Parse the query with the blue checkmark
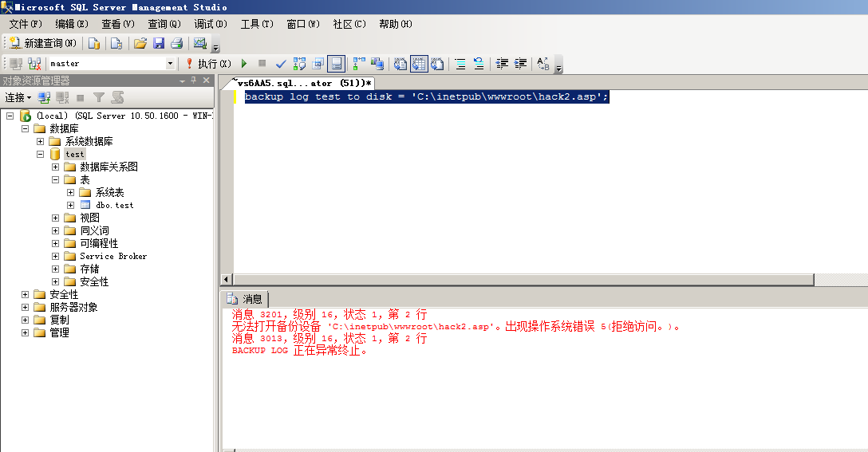The width and height of the screenshot is (868, 452). point(281,64)
